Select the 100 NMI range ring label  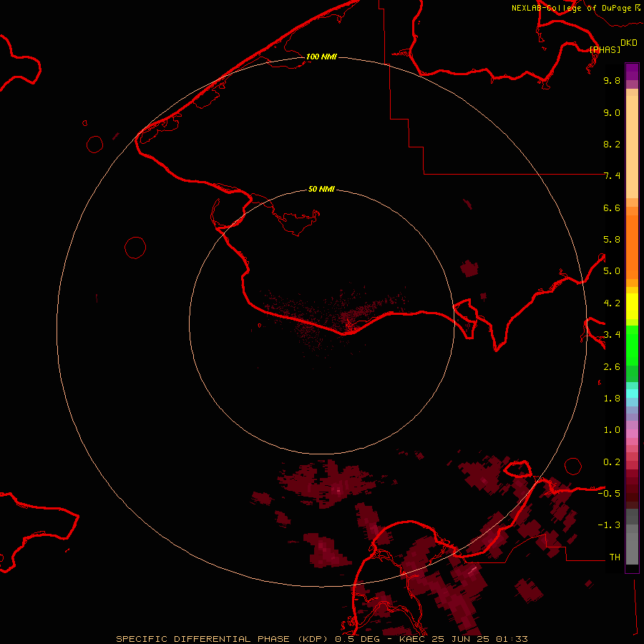click(x=321, y=57)
